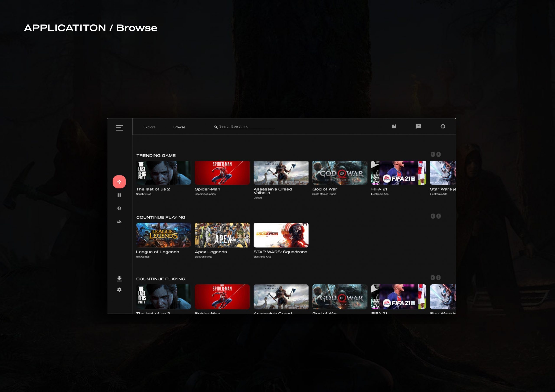Screen dimensions: 555x392
Task: Click the 'Apex Legends' title text
Action: [211, 252]
